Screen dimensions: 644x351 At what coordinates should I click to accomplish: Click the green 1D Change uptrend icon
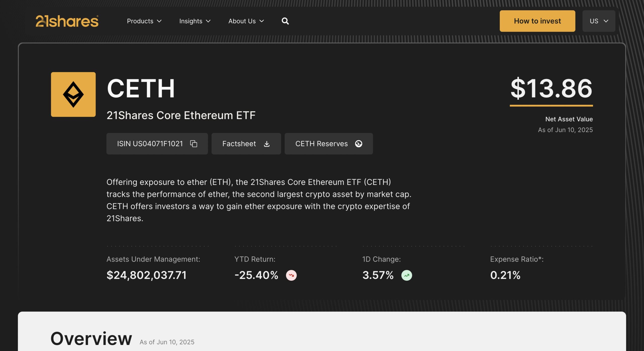tap(407, 275)
